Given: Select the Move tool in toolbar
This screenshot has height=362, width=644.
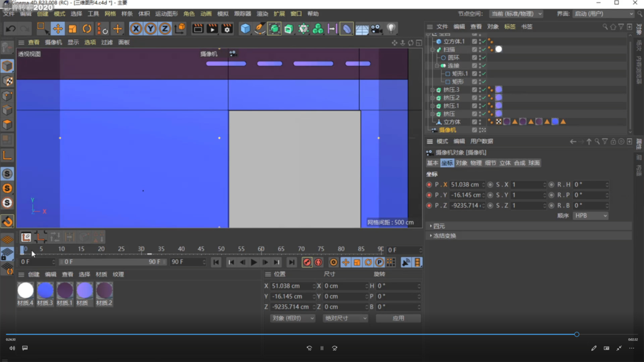Looking at the screenshot, I should 58,29.
